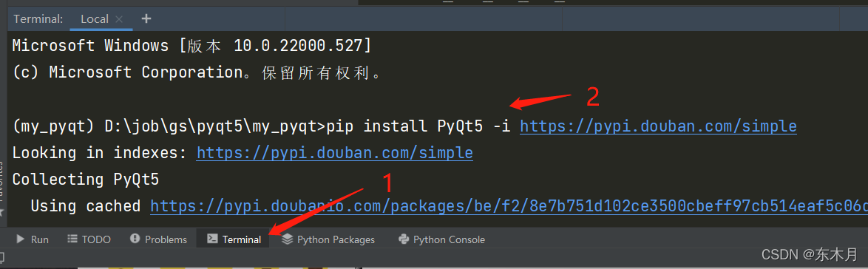Click the Python Packages stack icon
Viewport: 868px width, 269px height.
coord(287,239)
